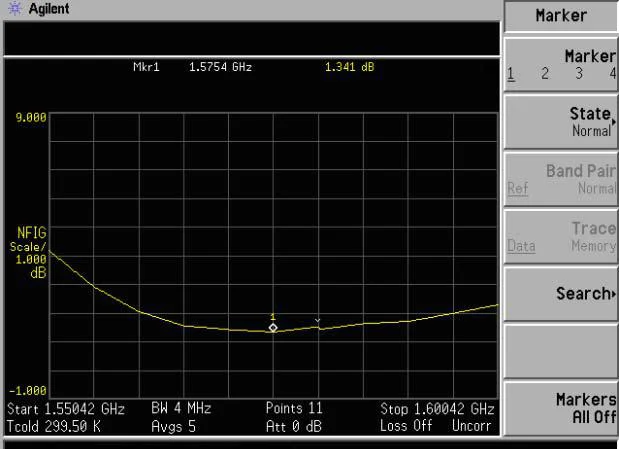Screen dimensions: 619x449
Task: Click the blank softkey above Markers All Off
Action: tap(561, 351)
